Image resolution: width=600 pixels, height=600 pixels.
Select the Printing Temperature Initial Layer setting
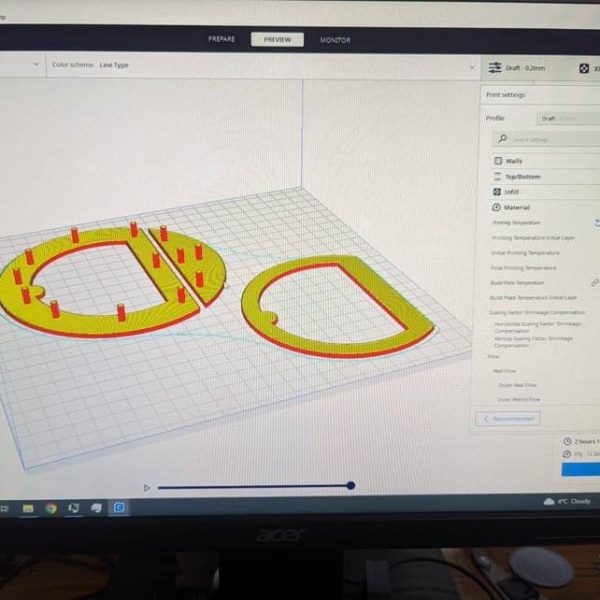pos(533,238)
